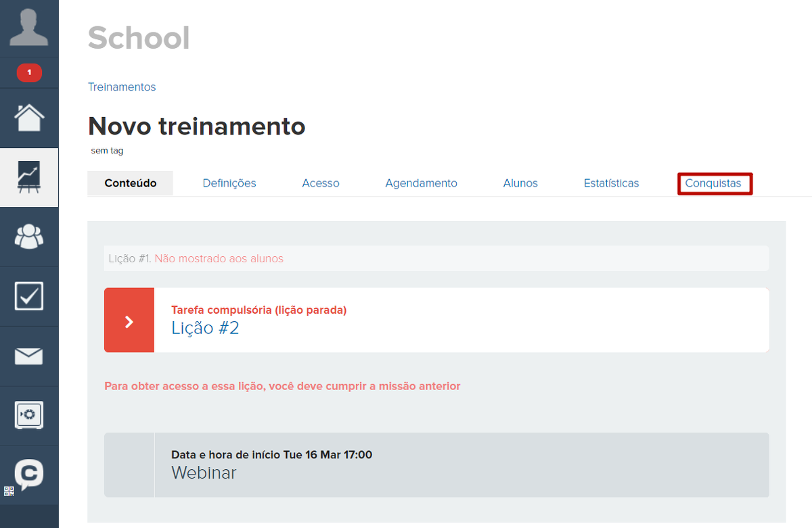Open the user profile avatar in sidebar

tap(29, 28)
